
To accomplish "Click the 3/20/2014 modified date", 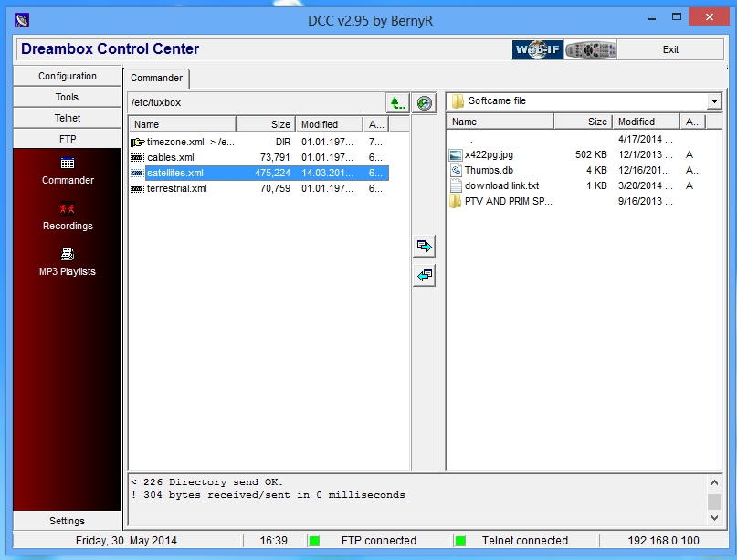I will 645,185.
